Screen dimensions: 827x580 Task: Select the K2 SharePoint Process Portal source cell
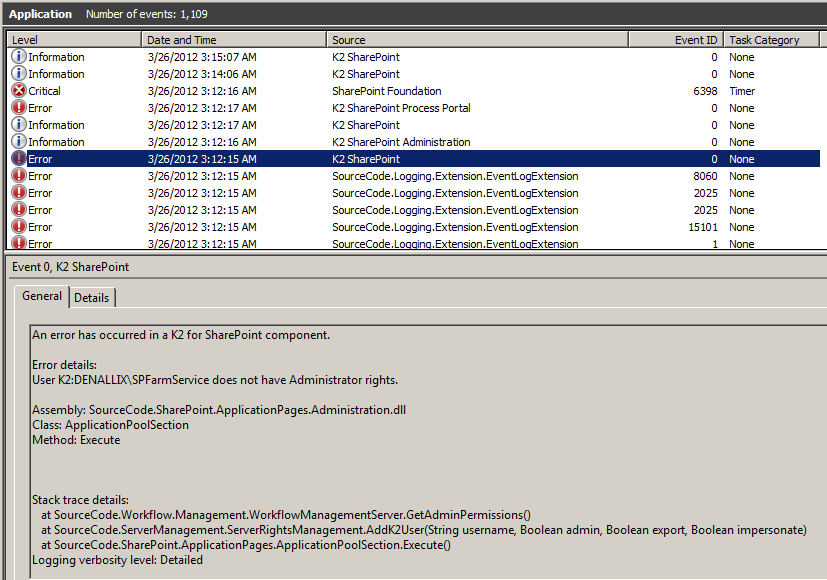[x=401, y=108]
